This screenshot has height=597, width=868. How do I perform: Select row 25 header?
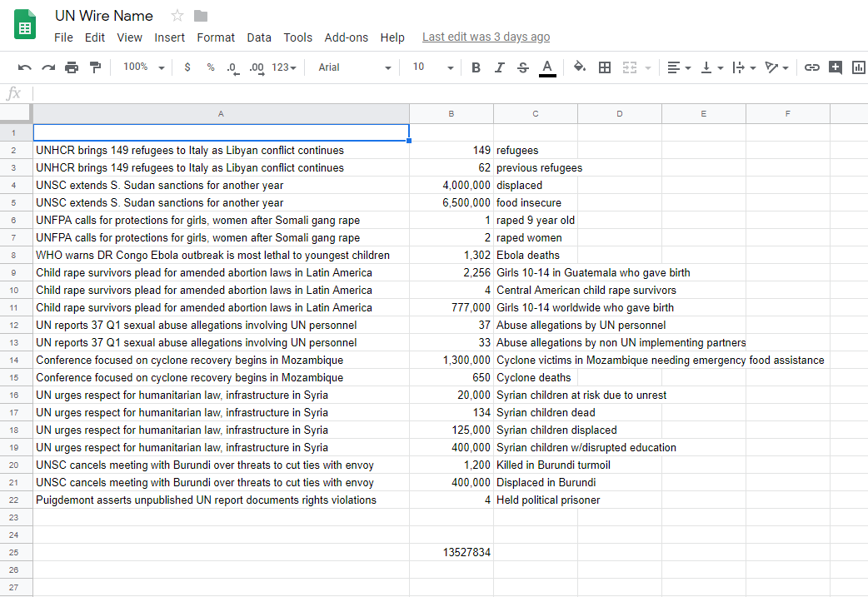(x=14, y=552)
